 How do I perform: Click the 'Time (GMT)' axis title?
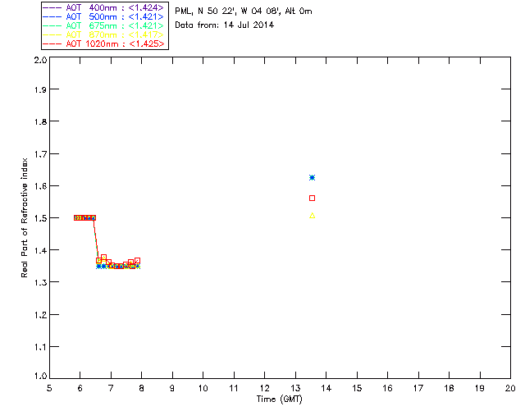point(279,399)
